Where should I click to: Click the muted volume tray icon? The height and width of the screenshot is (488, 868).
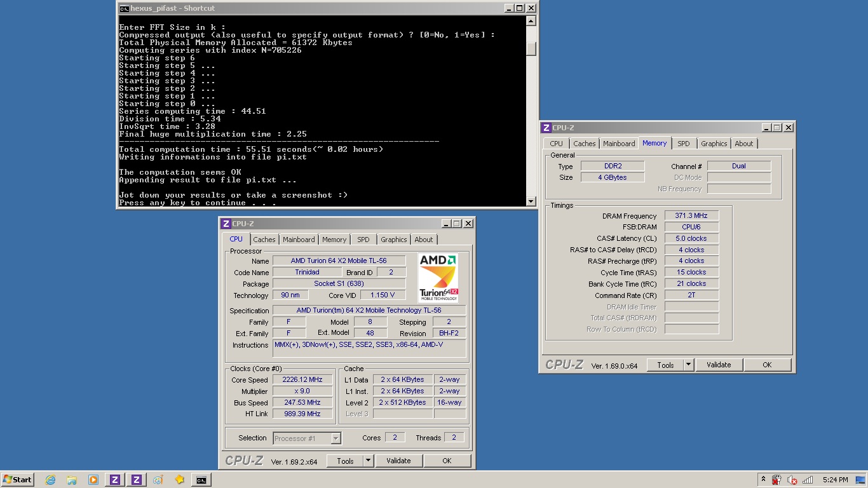pyautogui.click(x=792, y=480)
